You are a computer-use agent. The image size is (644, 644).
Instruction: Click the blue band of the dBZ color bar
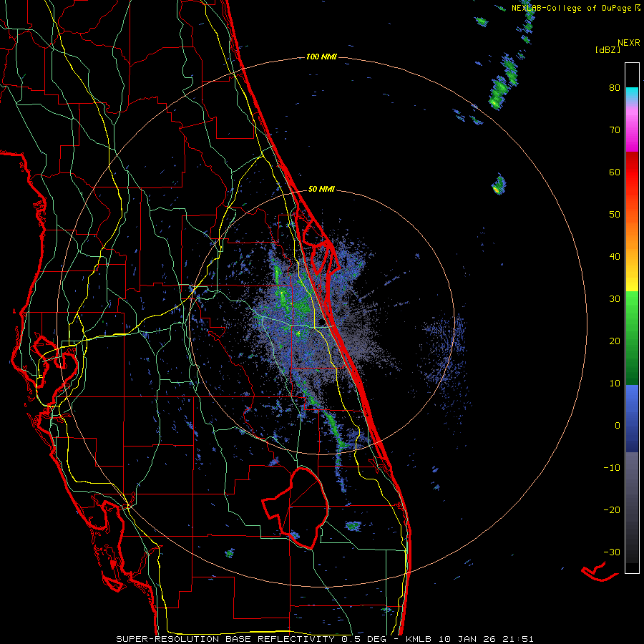click(x=632, y=419)
